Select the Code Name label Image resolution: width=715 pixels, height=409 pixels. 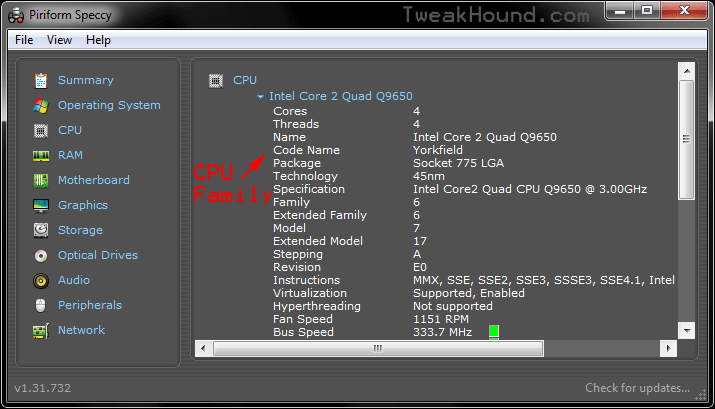point(306,150)
